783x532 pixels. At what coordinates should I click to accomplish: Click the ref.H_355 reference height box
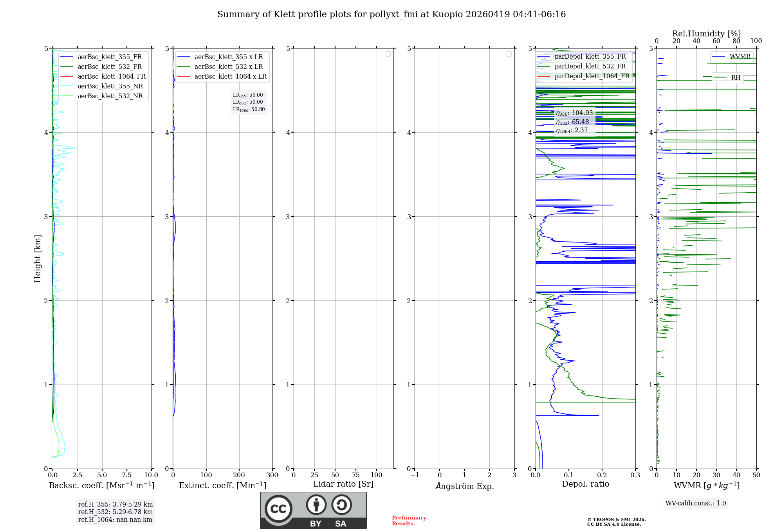(115, 505)
